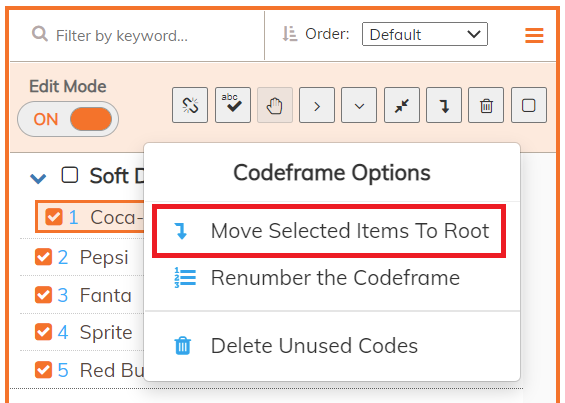
Task: Click the right chevron expand-all button
Action: tap(317, 105)
